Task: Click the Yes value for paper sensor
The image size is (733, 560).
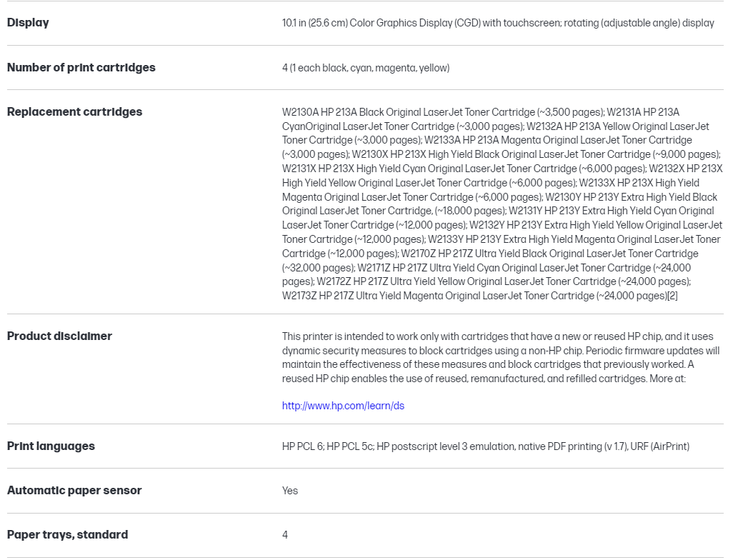Action: (290, 491)
